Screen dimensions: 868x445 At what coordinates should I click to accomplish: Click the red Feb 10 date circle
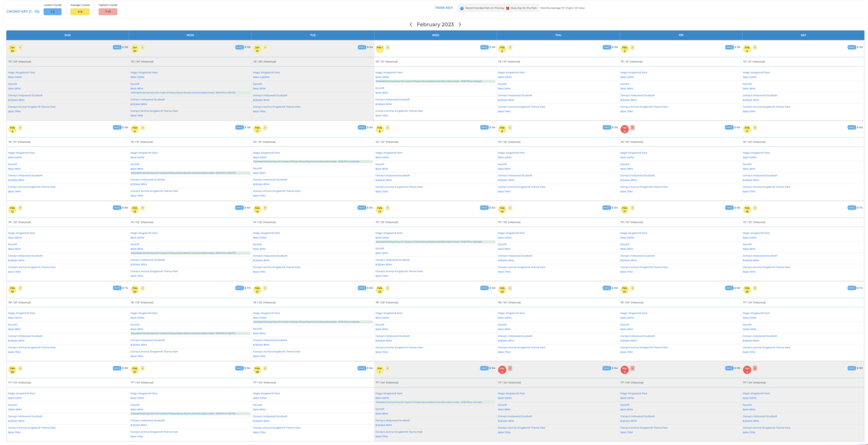624,128
